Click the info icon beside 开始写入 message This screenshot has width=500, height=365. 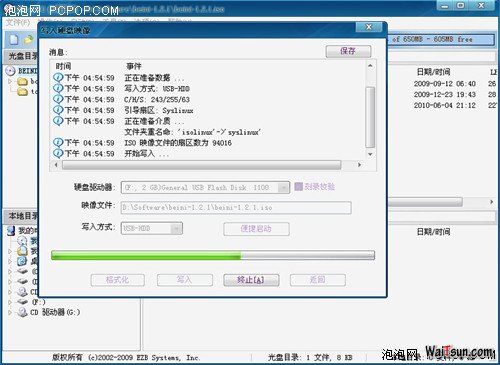click(x=58, y=153)
